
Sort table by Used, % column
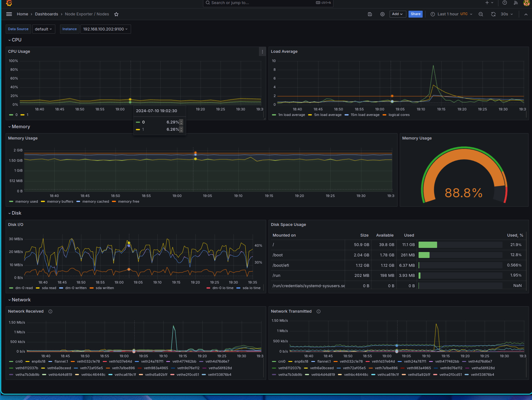click(x=515, y=235)
